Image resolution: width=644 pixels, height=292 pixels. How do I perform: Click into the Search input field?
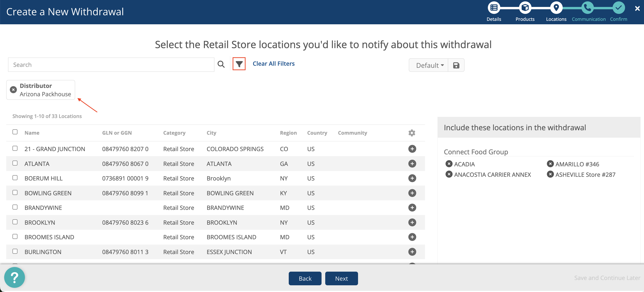[111, 65]
